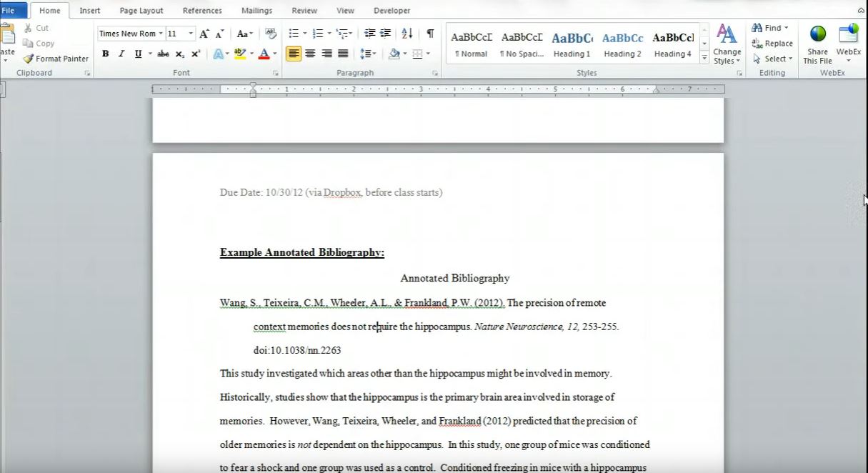Expand the underline style dropdown arrow
The width and height of the screenshot is (868, 473).
[150, 54]
